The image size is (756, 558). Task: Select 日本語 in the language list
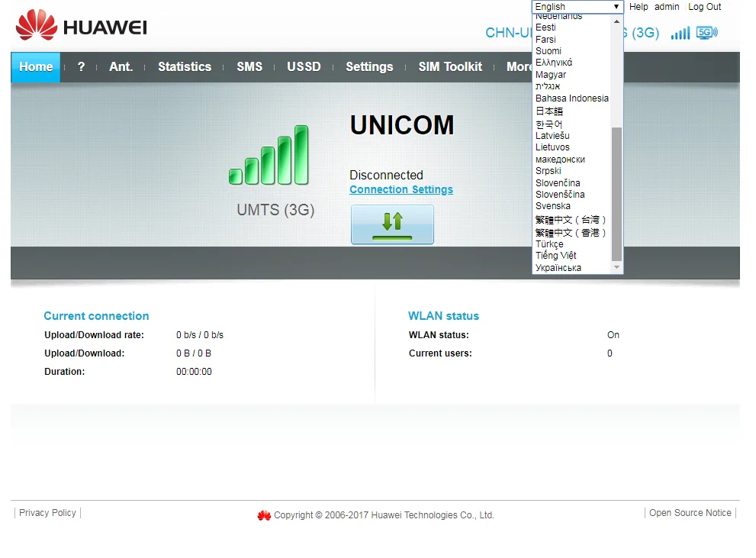pos(571,111)
